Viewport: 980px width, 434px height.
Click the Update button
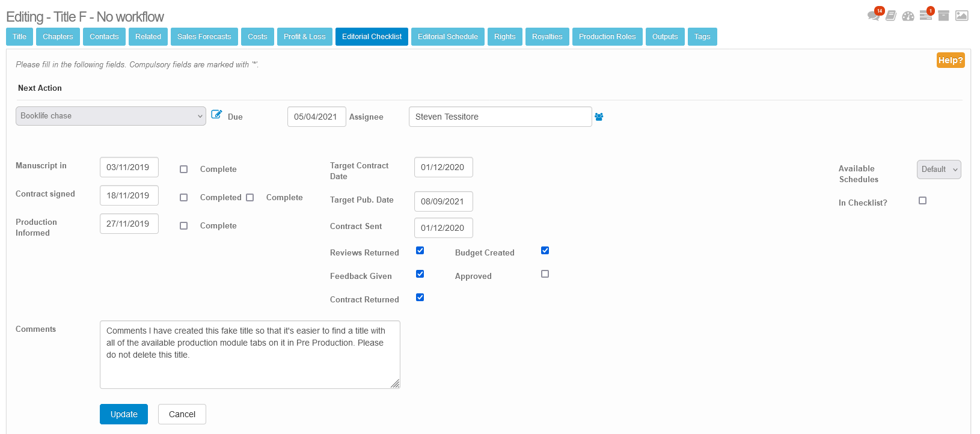[x=124, y=414]
